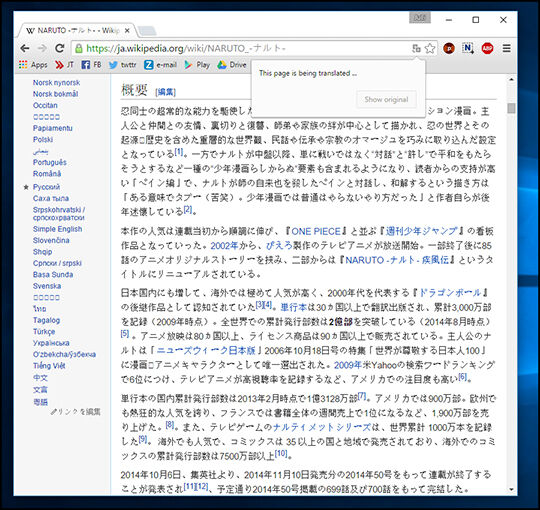Open the Basa Sunda language link
This screenshot has width=540, height=510.
(53, 274)
